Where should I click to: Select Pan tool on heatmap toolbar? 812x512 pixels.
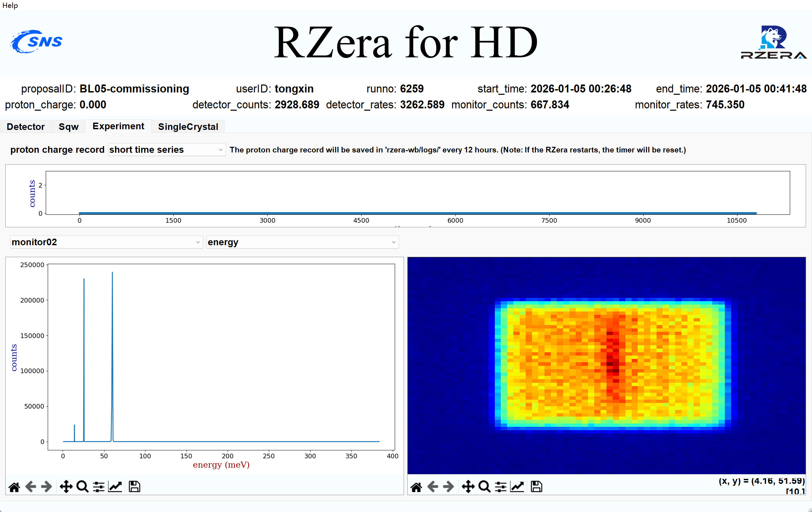coord(468,487)
